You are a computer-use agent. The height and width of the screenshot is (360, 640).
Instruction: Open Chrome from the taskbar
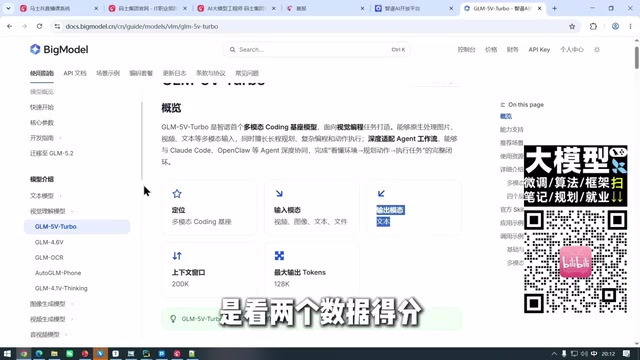[x=24, y=353]
